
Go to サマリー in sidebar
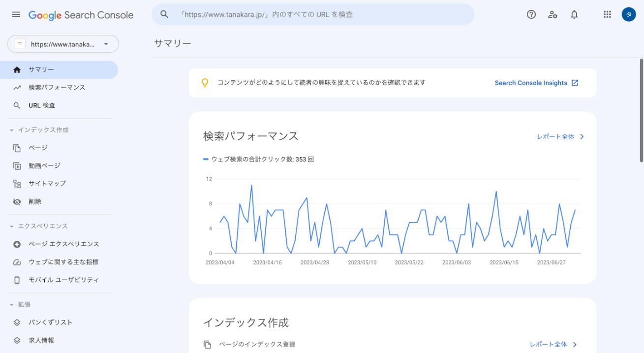click(x=59, y=70)
